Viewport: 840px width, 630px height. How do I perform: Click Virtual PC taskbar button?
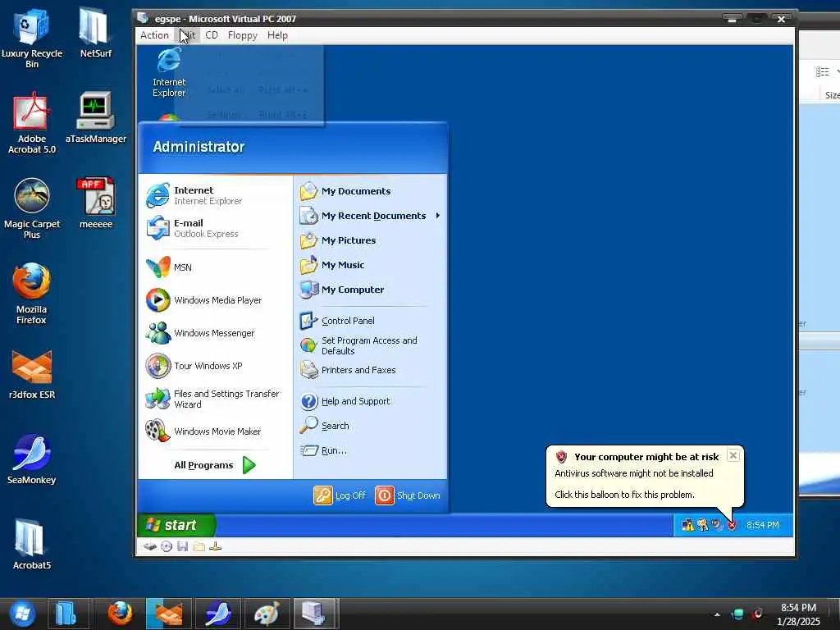315,614
